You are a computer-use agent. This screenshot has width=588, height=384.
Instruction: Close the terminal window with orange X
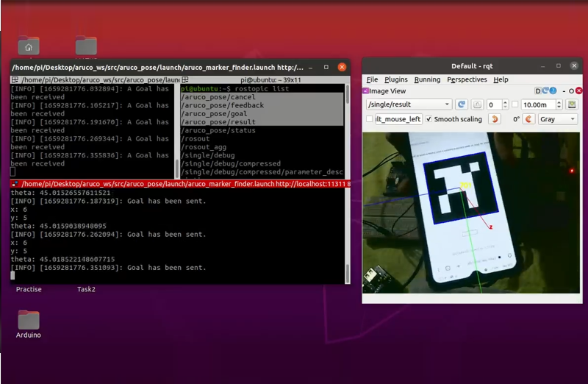click(x=342, y=67)
